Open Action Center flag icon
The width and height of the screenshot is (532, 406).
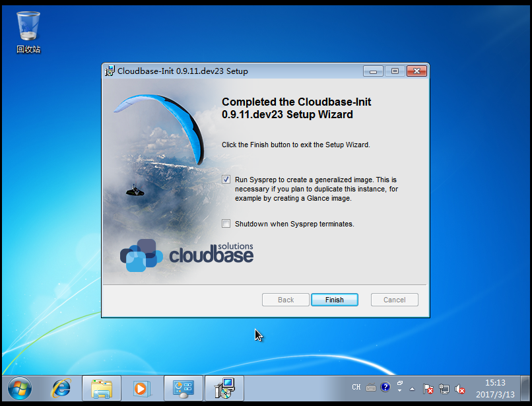tap(428, 389)
